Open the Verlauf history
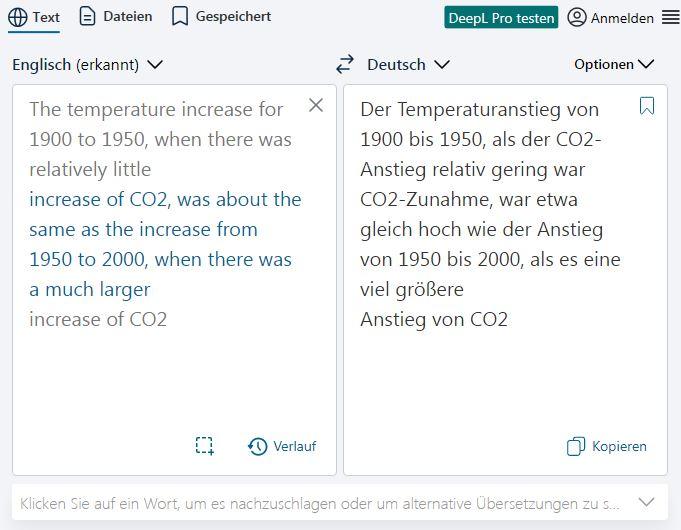Image resolution: width=681 pixels, height=530 pixels. click(282, 446)
